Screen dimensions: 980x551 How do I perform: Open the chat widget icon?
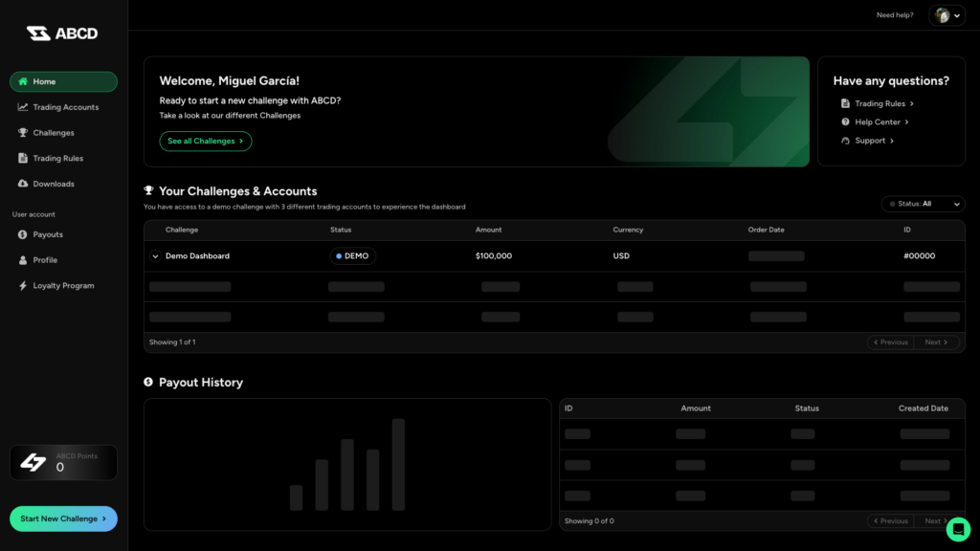[957, 529]
